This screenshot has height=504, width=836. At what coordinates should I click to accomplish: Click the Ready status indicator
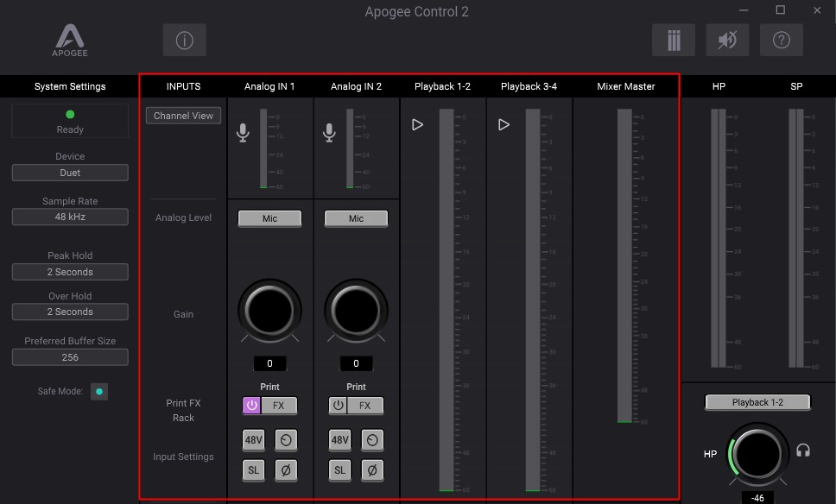pyautogui.click(x=70, y=122)
